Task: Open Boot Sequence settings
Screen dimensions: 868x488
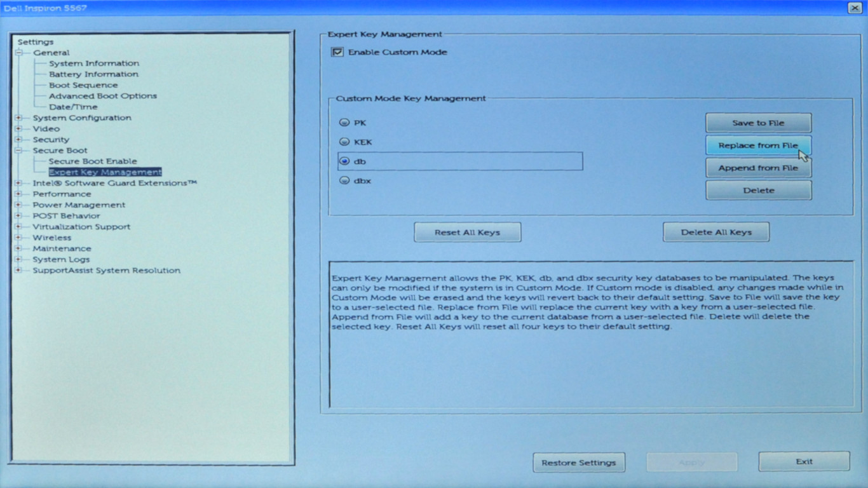Action: [x=83, y=85]
